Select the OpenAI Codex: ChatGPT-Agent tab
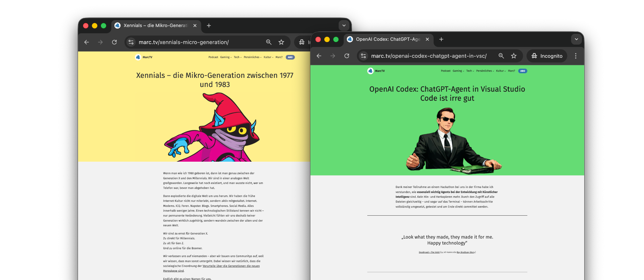Screen dimensions: 644x280 [388, 39]
